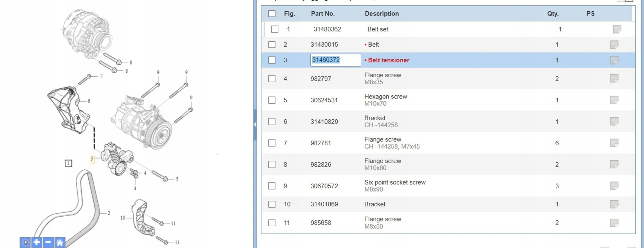
Task: Click the PS column header
Action: (590, 14)
